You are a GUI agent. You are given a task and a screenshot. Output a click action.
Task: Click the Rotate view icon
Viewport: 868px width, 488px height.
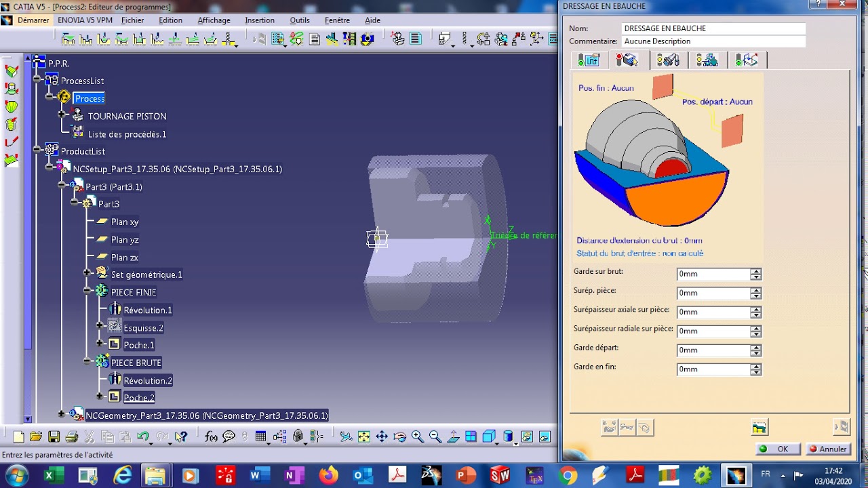pos(399,437)
